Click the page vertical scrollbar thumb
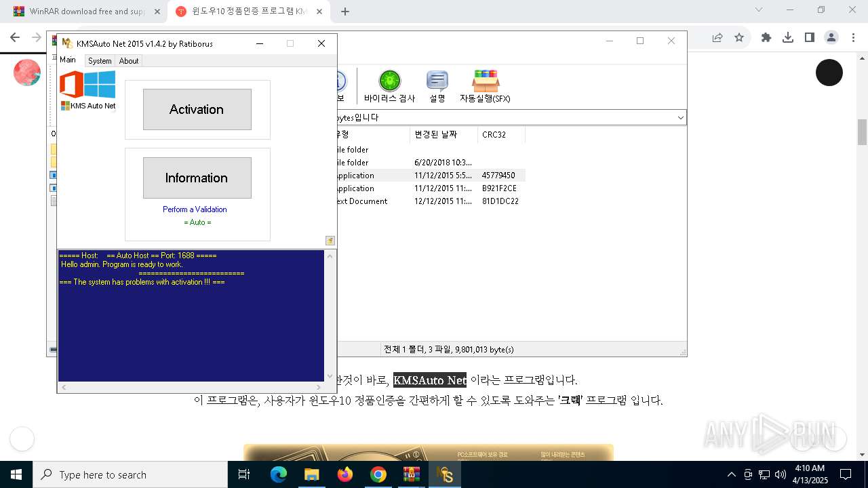Viewport: 868px width, 488px height. pyautogui.click(x=863, y=132)
